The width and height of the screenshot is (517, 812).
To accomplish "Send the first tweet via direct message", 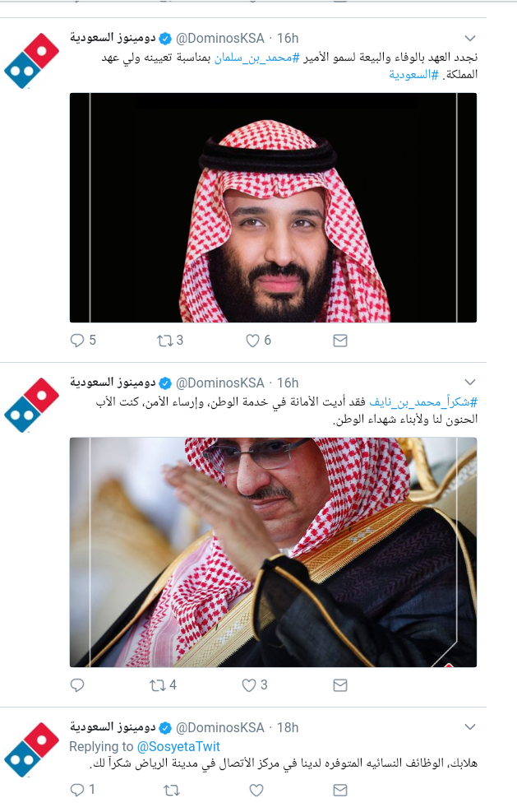I will 340,341.
